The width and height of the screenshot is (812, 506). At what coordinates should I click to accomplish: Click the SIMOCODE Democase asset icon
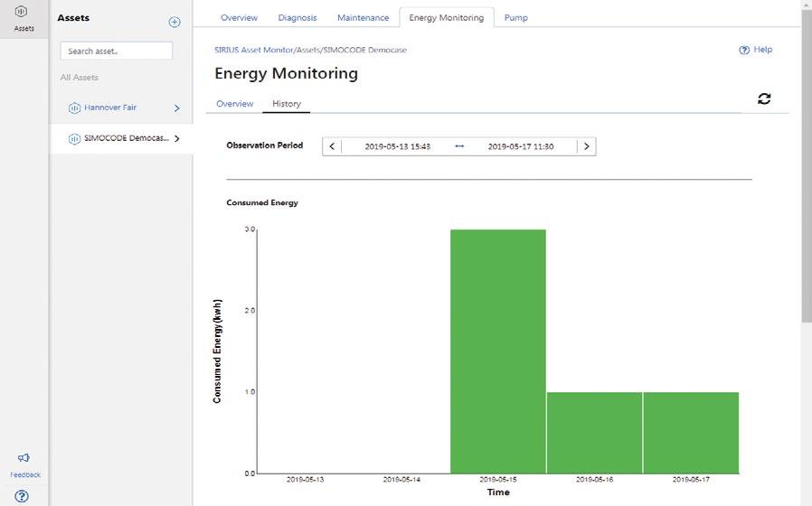coord(74,138)
